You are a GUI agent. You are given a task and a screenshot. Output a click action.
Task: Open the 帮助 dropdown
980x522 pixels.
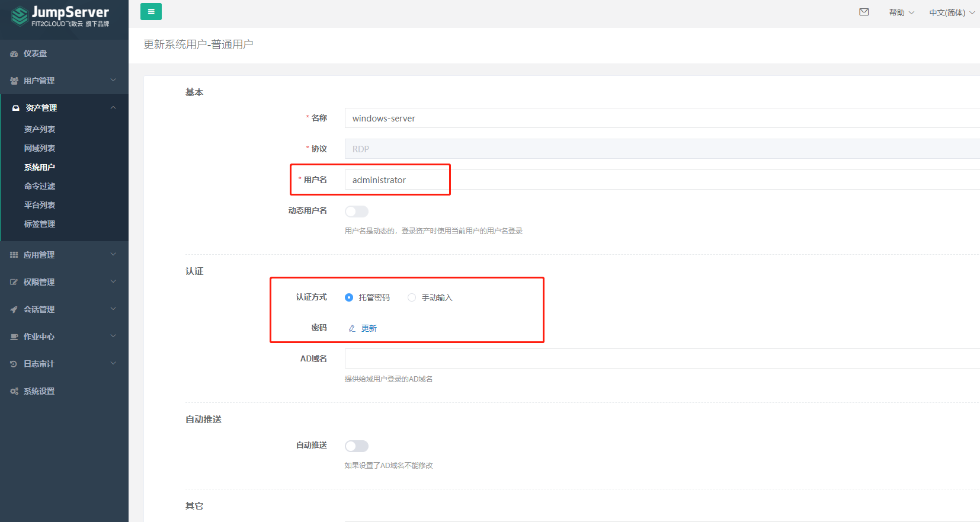coord(901,12)
